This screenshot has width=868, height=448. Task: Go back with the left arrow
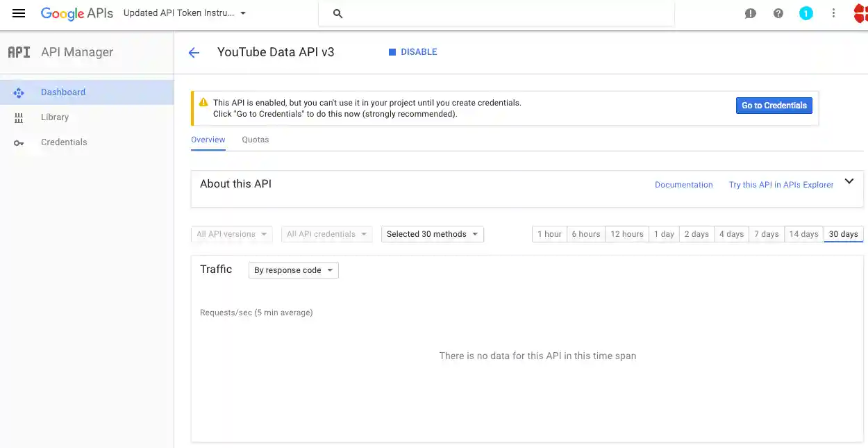coord(194,53)
